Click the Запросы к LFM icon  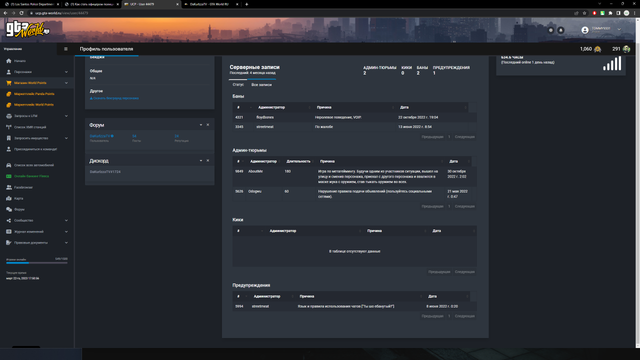pos(9,116)
